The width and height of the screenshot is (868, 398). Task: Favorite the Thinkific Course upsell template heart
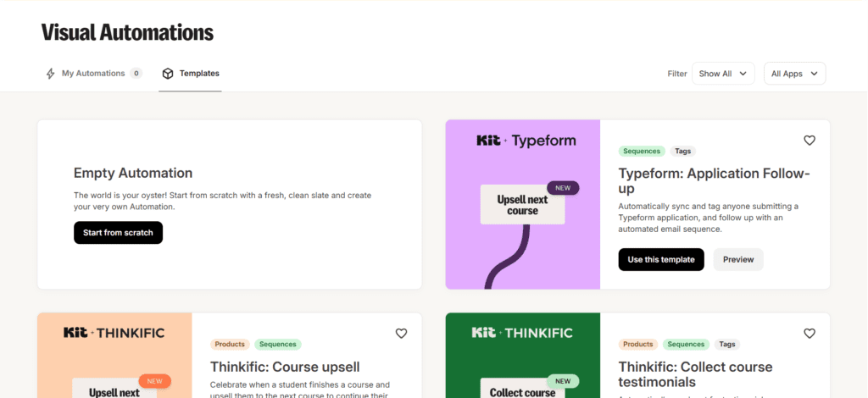(x=401, y=334)
